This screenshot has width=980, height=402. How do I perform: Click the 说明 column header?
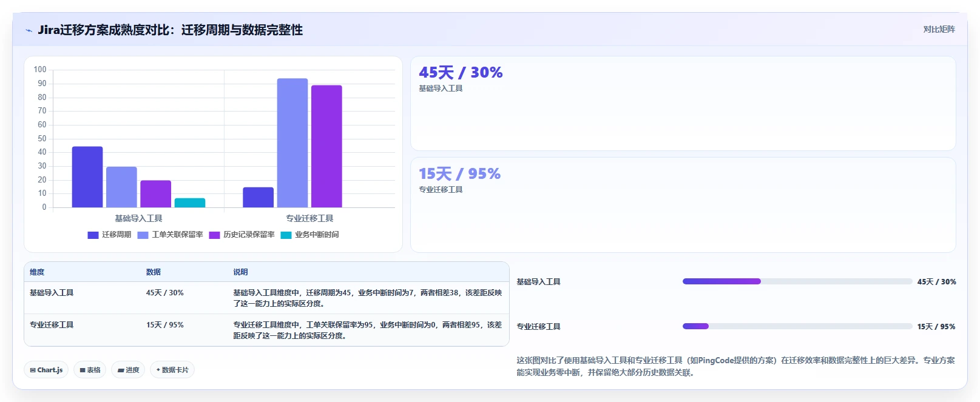pos(241,272)
